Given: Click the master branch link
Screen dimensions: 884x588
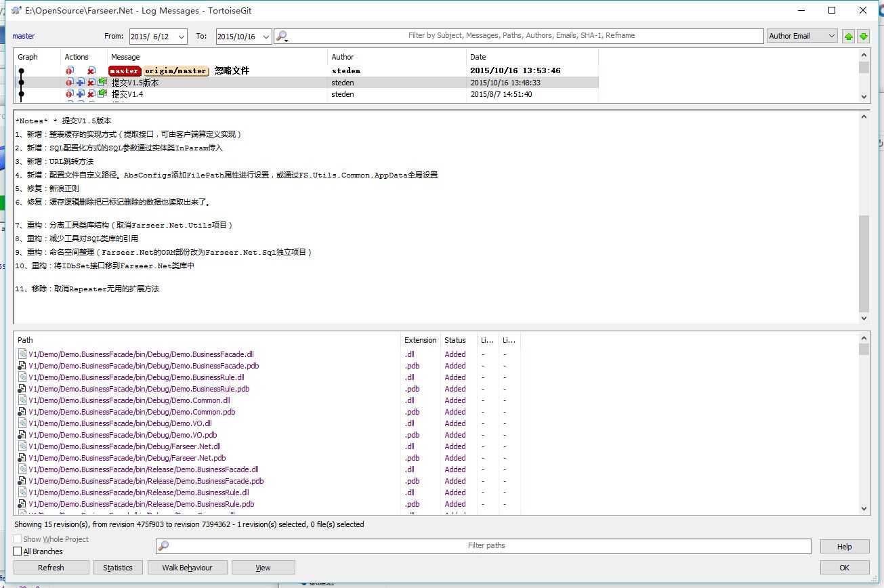Looking at the screenshot, I should coord(23,36).
